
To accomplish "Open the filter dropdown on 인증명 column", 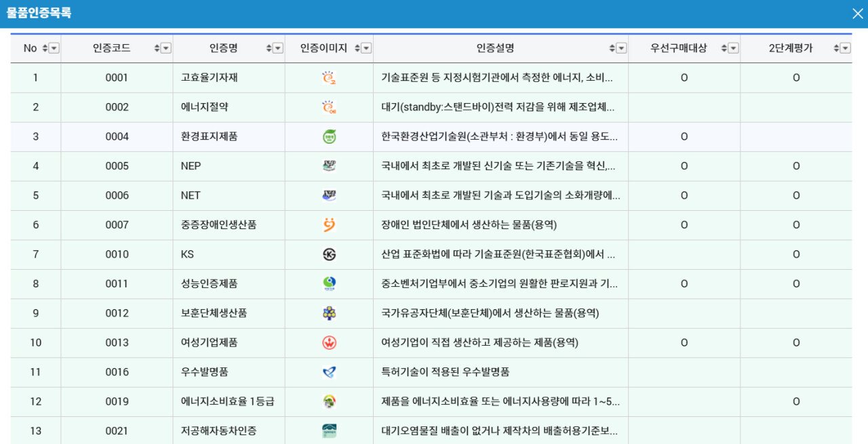I will click(277, 48).
